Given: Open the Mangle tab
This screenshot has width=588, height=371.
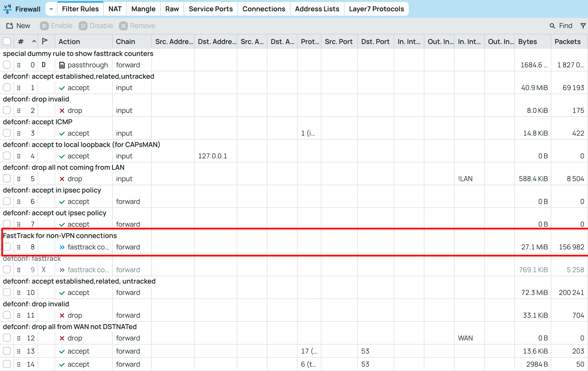Looking at the screenshot, I should click(143, 9).
